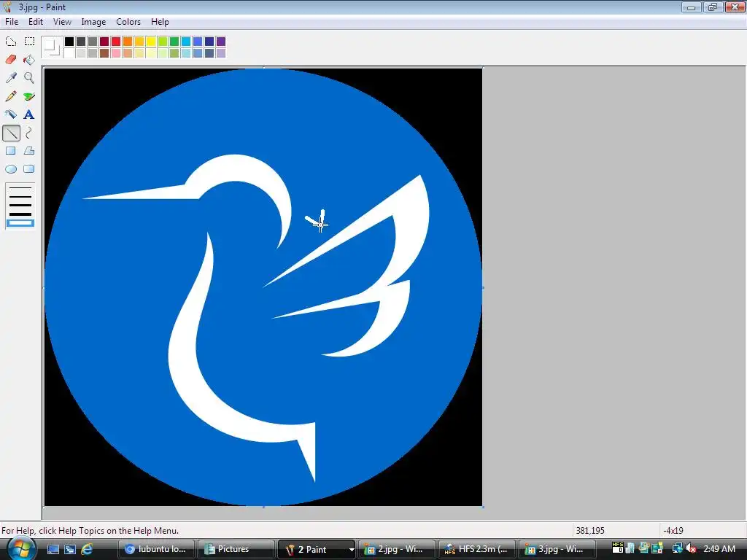The width and height of the screenshot is (747, 560).
Task: Select the Brush tool
Action: point(29,96)
